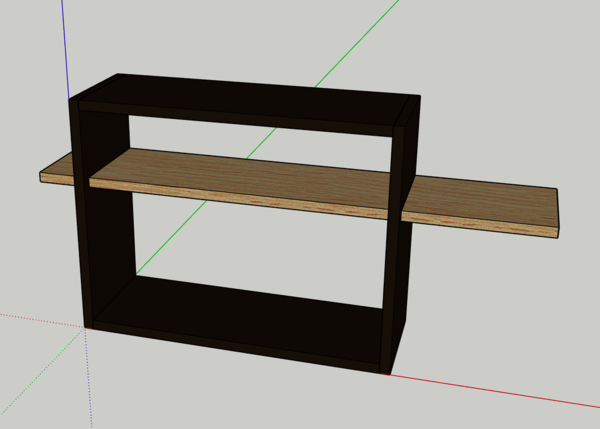Click the axes origin point

86,326
